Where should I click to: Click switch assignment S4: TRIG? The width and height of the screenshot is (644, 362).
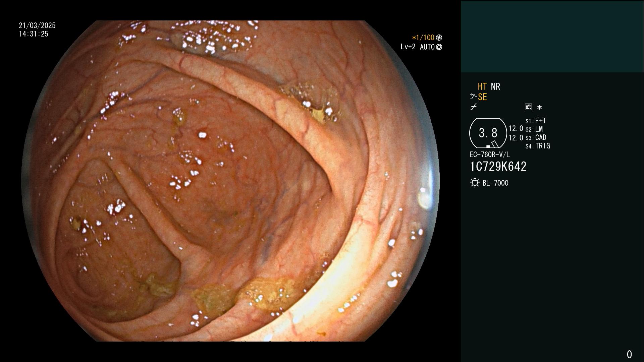click(x=538, y=146)
